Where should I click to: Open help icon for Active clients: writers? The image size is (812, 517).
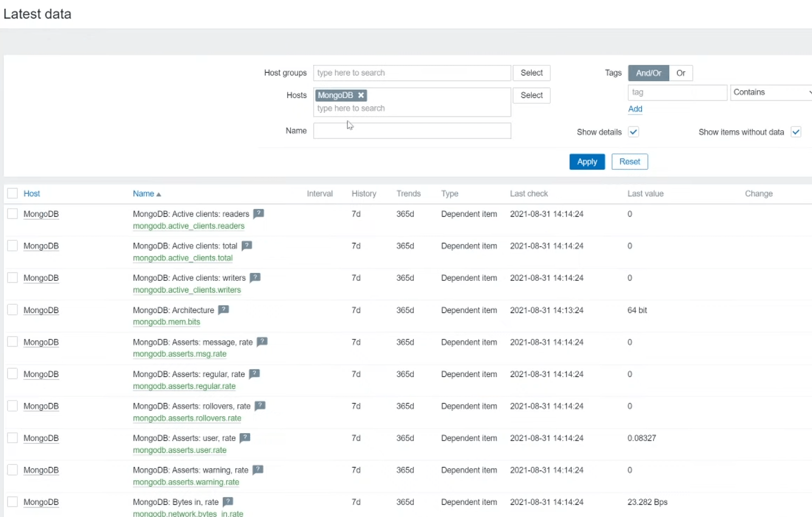pos(255,278)
